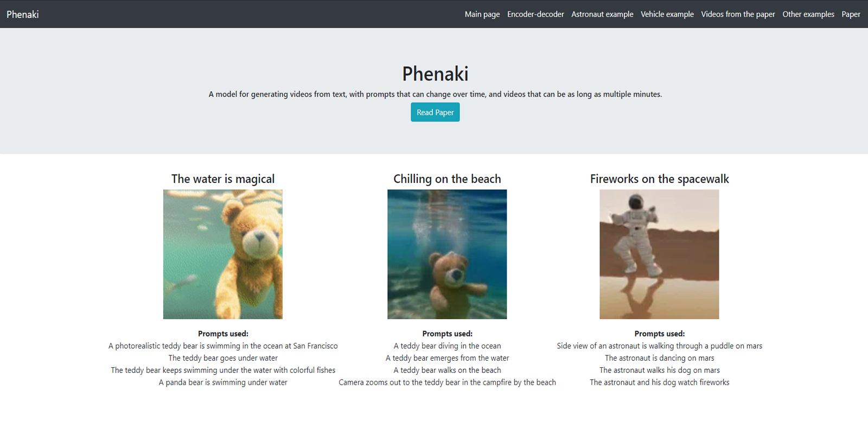Click the campfire by the beach prompt
868x434 pixels.
tap(447, 382)
